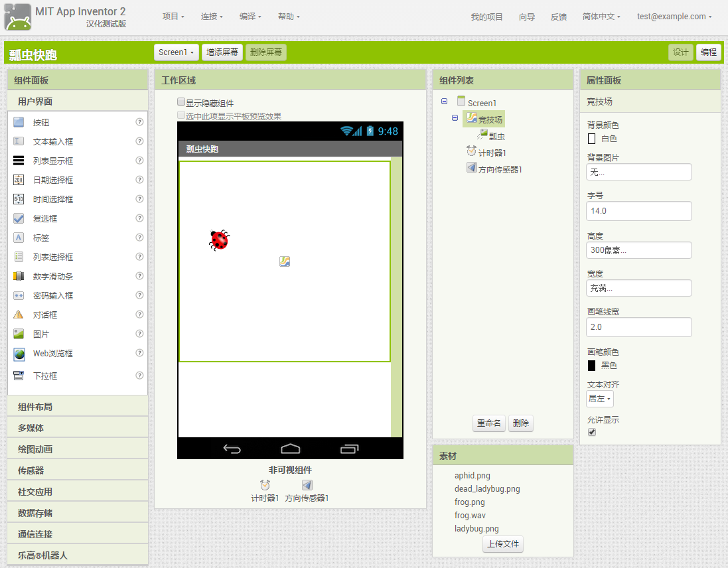This screenshot has height=568, width=728.
Task: Open help icon next to 数字滑动条
Action: [139, 276]
